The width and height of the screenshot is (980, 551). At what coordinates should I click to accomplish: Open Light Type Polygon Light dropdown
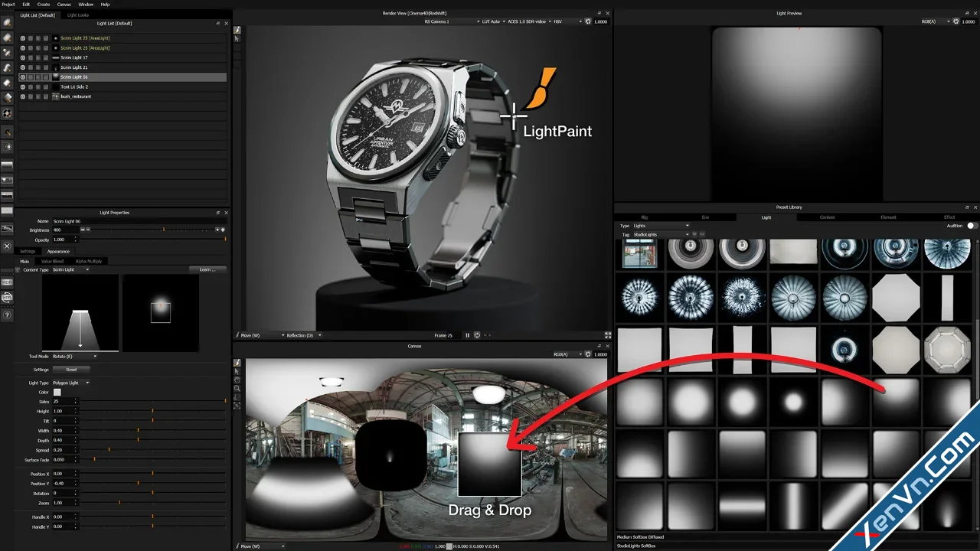[70, 383]
